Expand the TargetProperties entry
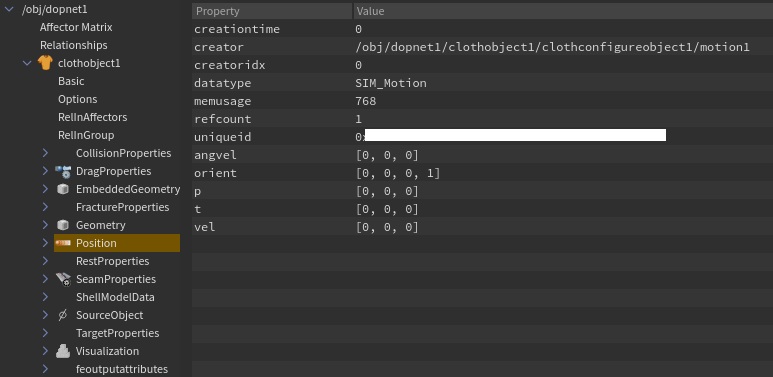Viewport: 773px width, 377px height. tap(45, 333)
